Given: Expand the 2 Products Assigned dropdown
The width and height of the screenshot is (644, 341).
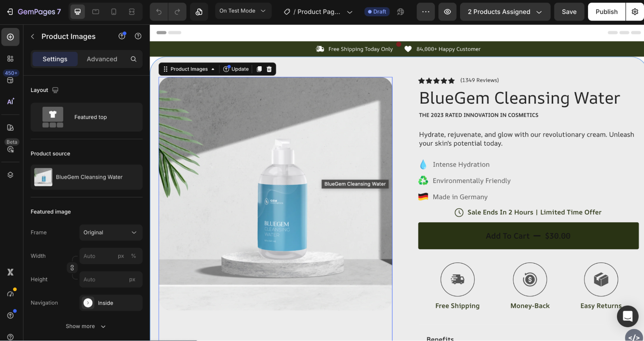Looking at the screenshot, I should tap(505, 12).
